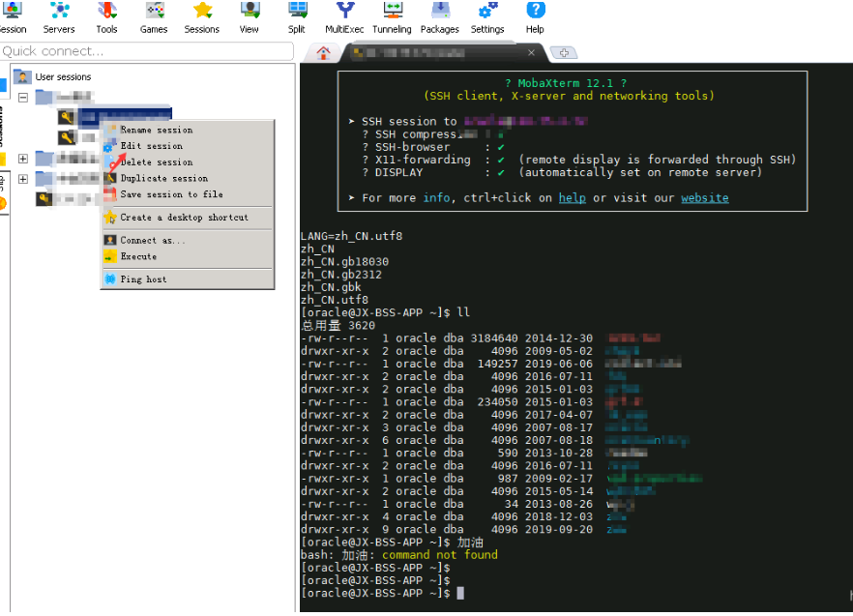Expand the third session folder

[23, 179]
